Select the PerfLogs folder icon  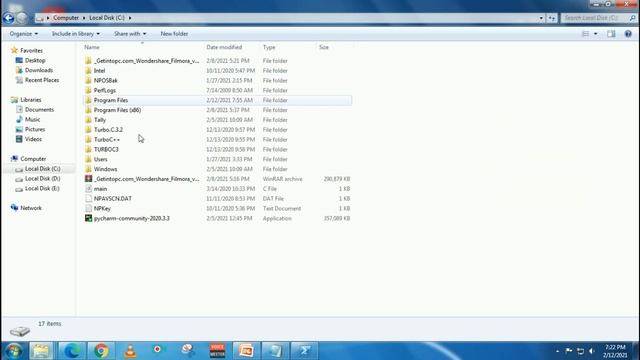(x=88, y=90)
